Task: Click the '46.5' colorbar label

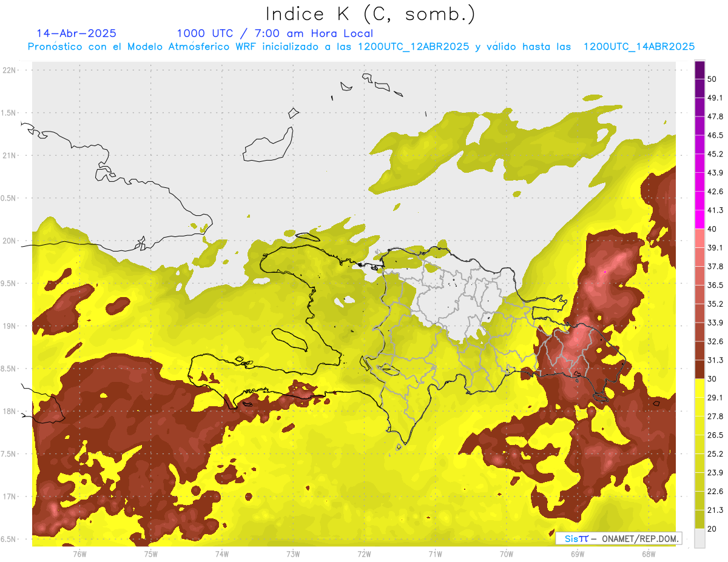Action: click(x=715, y=135)
